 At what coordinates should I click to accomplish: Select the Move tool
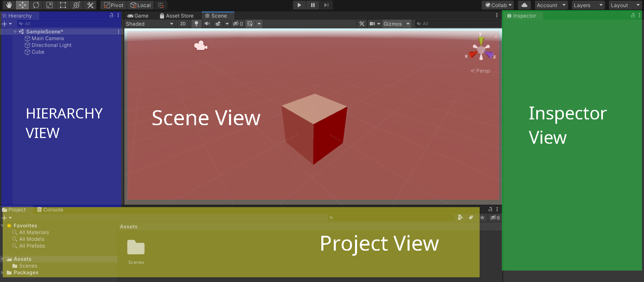pos(23,5)
